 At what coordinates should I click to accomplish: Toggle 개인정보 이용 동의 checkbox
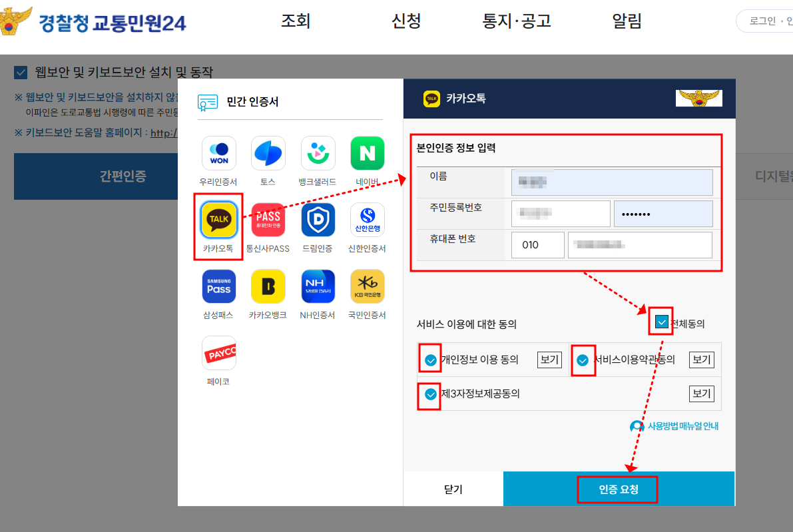pos(430,360)
